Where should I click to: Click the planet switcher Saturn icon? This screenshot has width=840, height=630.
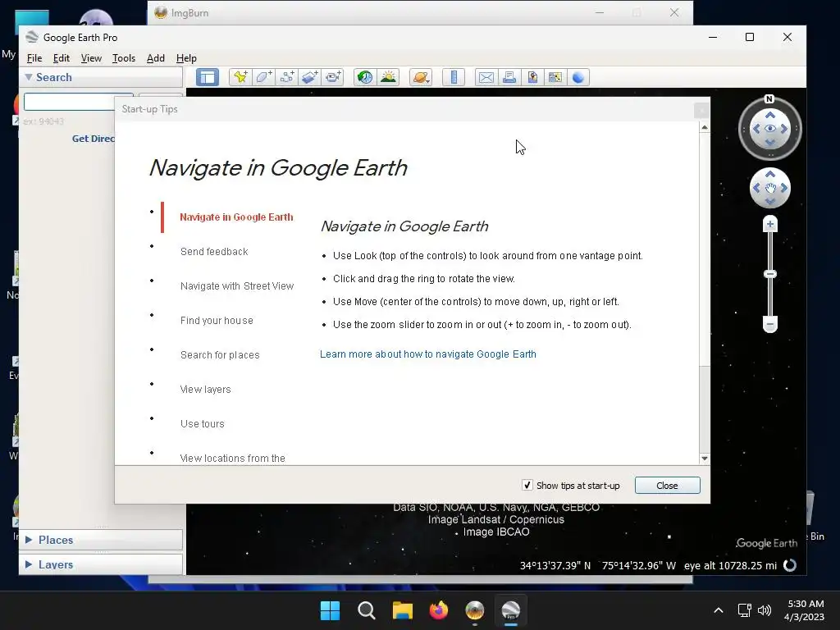point(421,77)
